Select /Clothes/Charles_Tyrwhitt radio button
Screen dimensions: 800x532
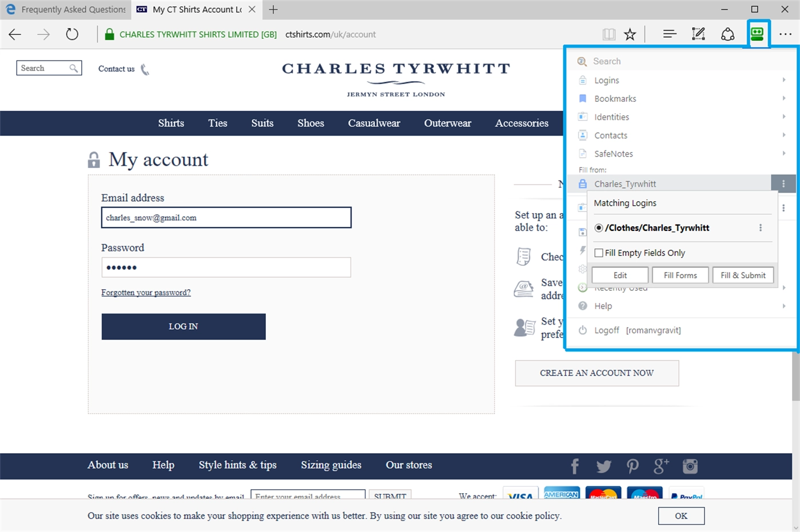599,227
